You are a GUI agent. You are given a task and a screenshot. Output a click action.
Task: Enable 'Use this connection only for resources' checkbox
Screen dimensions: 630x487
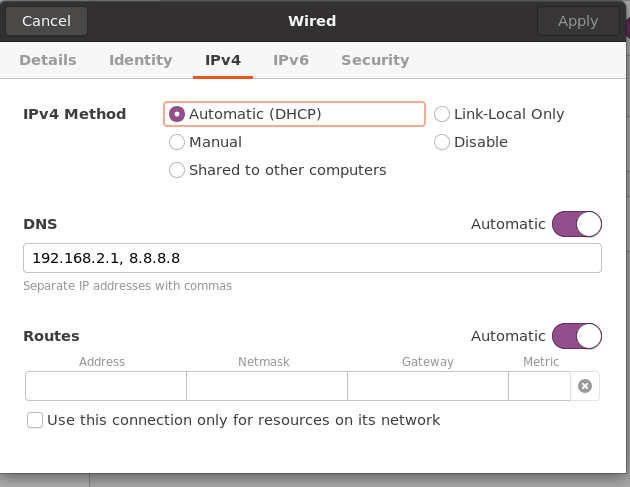pyautogui.click(x=35, y=420)
